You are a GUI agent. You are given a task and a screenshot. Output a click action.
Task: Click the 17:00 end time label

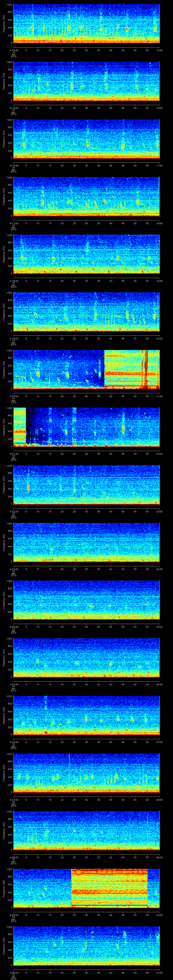point(159,166)
